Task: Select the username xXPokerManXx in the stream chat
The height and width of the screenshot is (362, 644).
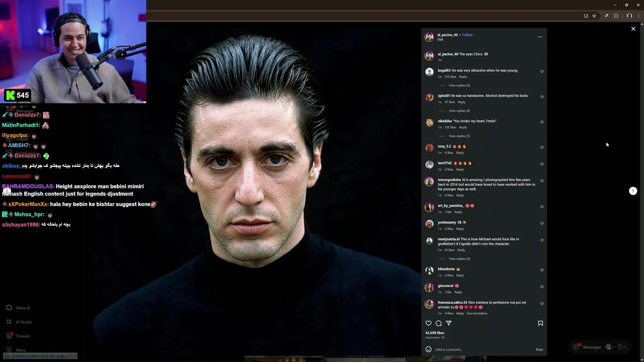Action: (x=28, y=204)
